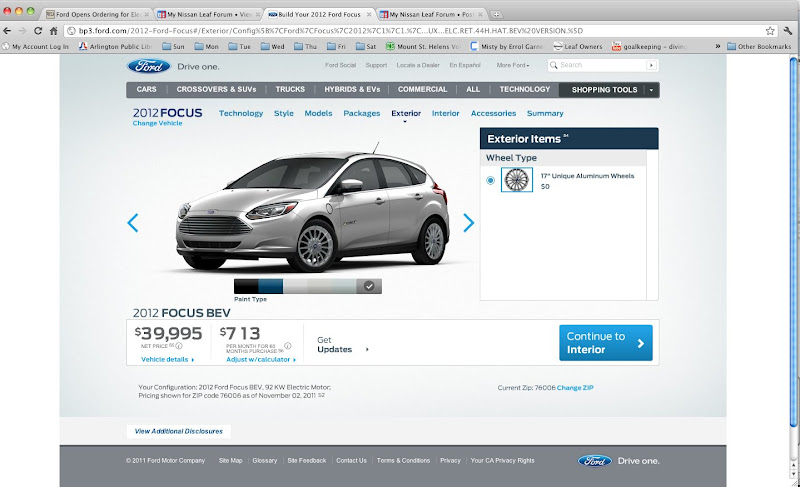Click Change Vehicle link
Viewport: 800px width, 487px height.
[157, 123]
